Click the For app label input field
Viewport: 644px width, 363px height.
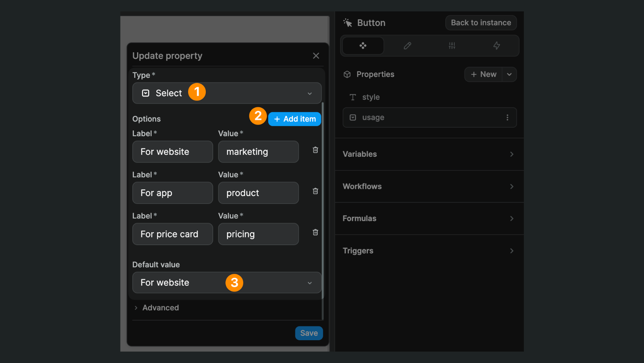(x=172, y=193)
